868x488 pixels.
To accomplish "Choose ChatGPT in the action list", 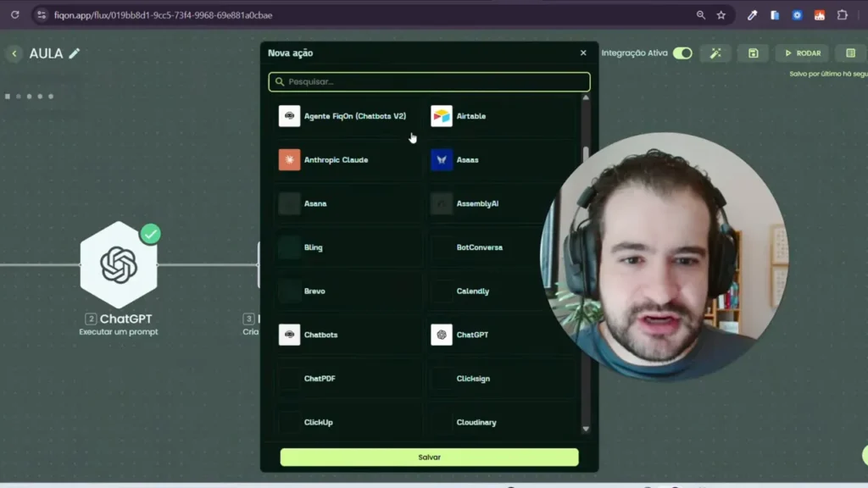I will coord(471,335).
